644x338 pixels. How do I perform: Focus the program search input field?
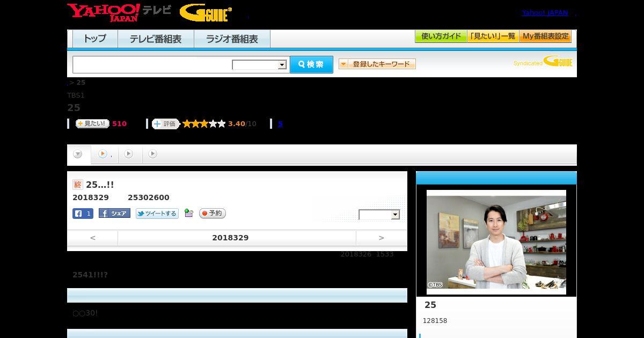tap(152, 64)
